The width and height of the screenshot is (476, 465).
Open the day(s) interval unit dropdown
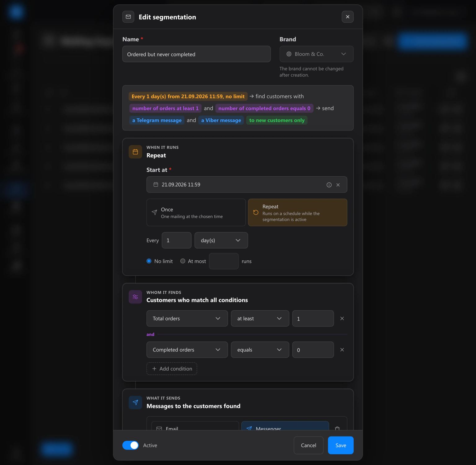pos(221,240)
